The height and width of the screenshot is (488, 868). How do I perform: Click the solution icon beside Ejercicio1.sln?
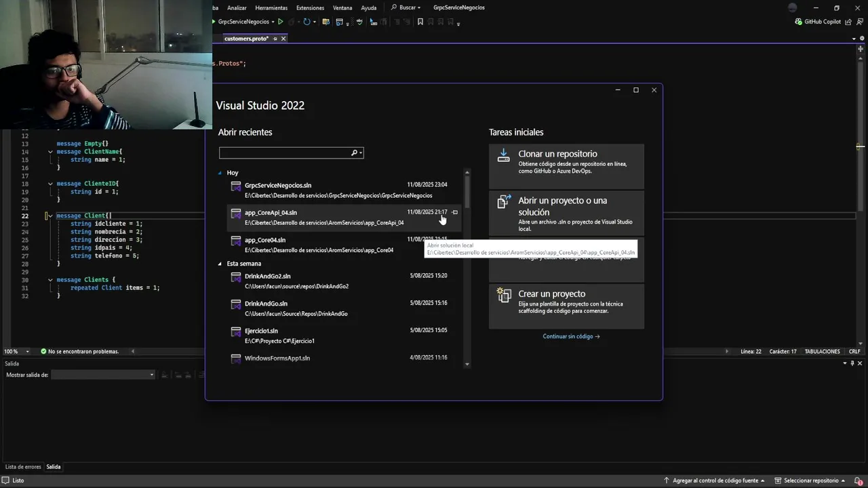coord(236,332)
